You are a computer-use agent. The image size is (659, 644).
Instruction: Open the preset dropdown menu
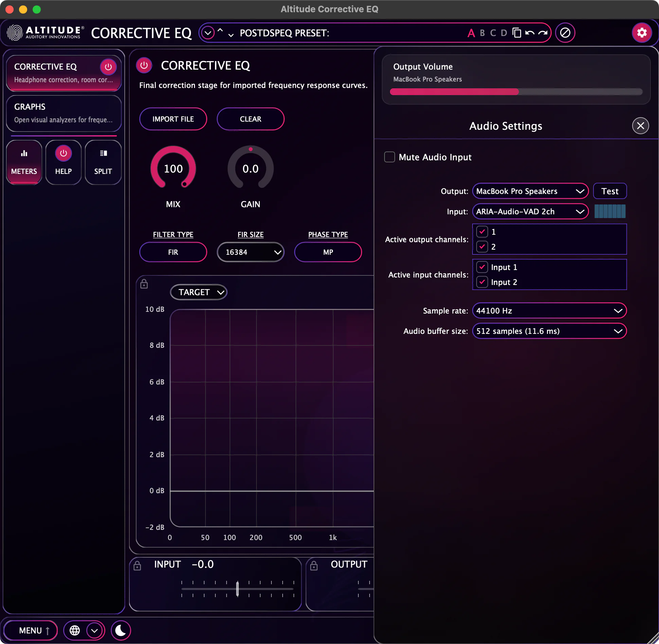click(208, 33)
